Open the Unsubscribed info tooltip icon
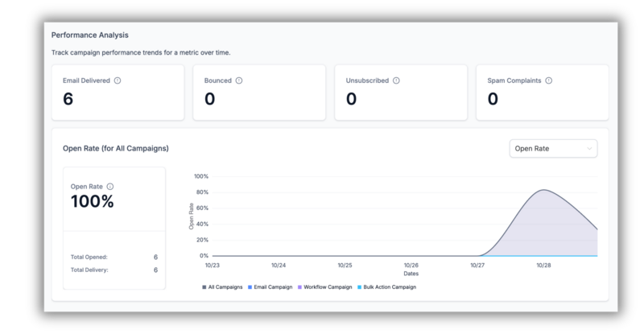The image size is (644, 334). (394, 80)
